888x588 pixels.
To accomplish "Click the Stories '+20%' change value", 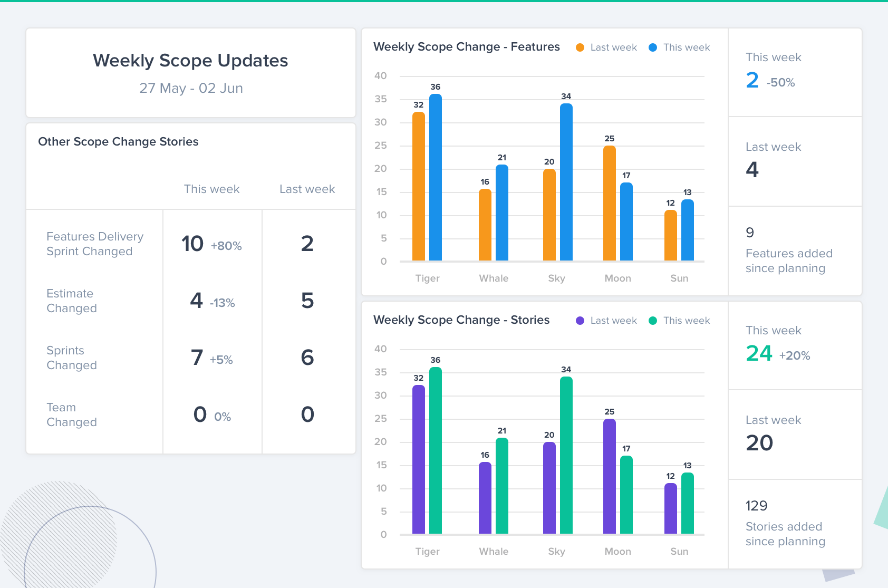I will click(795, 355).
